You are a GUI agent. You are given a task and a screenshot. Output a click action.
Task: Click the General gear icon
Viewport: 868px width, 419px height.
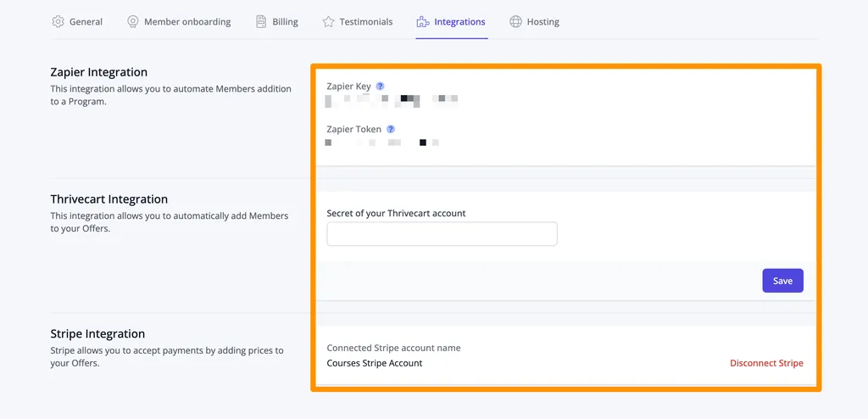[58, 21]
